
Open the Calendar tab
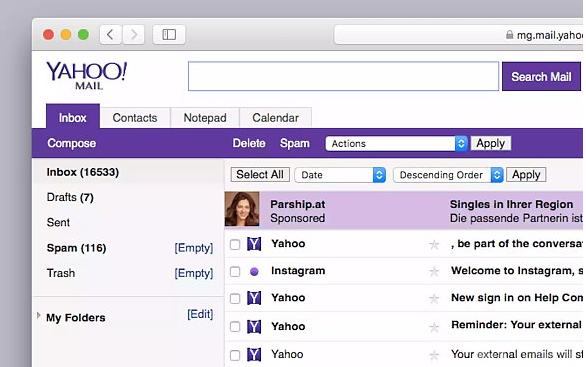[x=275, y=118]
